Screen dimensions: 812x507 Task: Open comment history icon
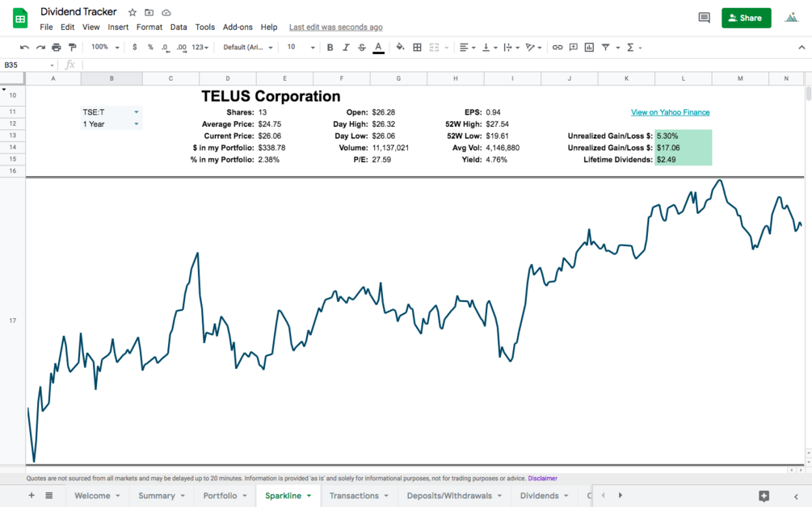pyautogui.click(x=704, y=18)
